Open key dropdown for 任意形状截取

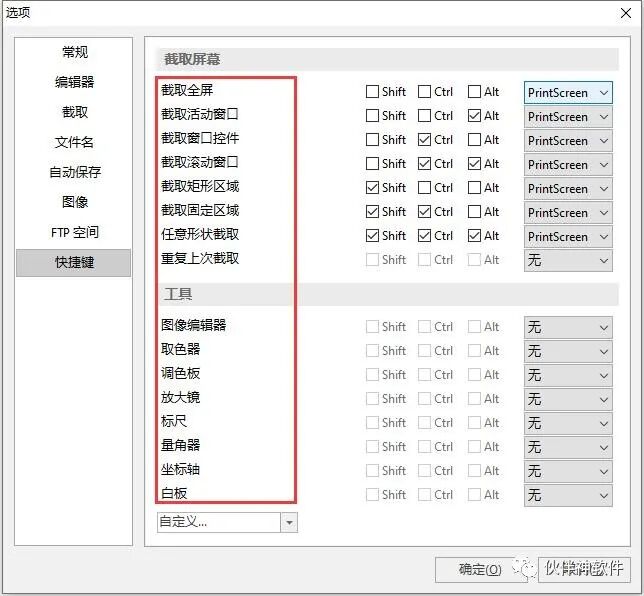tap(568, 237)
